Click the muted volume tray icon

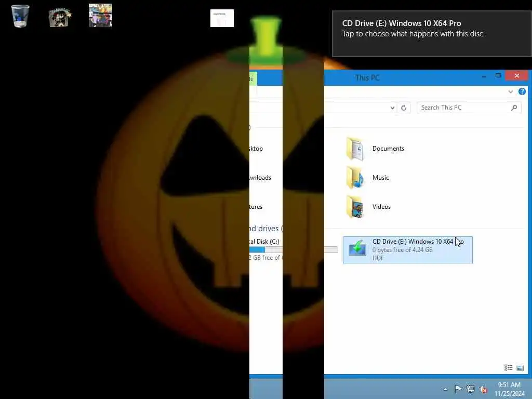pos(483,389)
